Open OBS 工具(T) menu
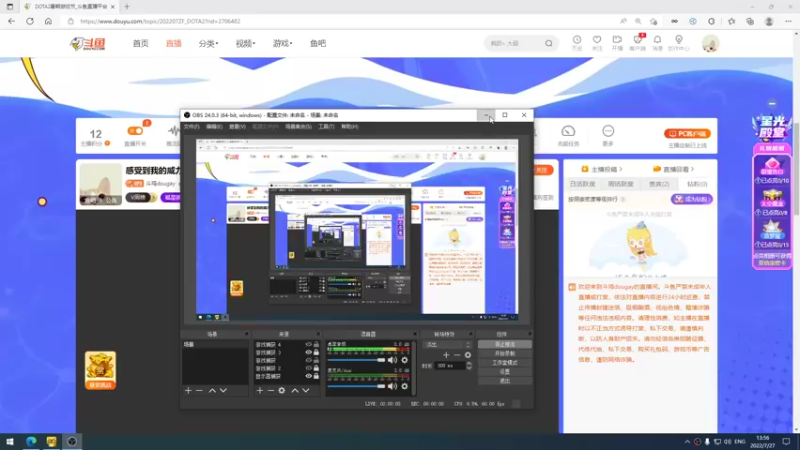The image size is (800, 450). point(326,127)
